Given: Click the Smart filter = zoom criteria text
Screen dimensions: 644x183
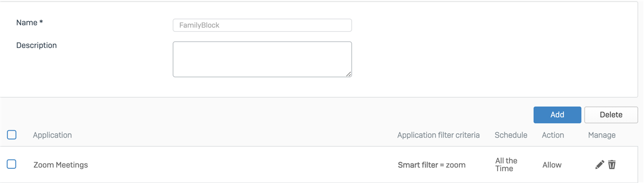Looking at the screenshot, I should [x=432, y=165].
